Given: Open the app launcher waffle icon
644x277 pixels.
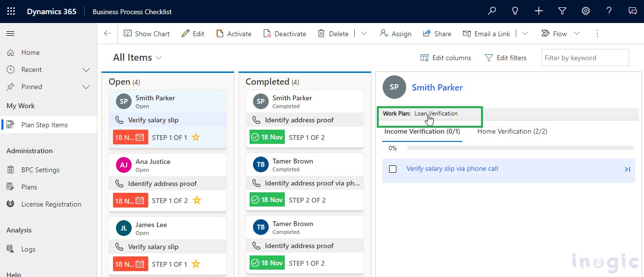Looking at the screenshot, I should point(11,11).
